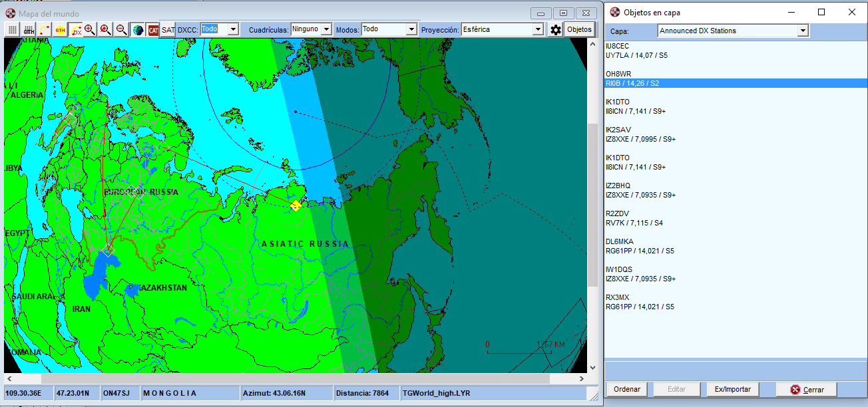The width and height of the screenshot is (868, 407).
Task: Open the Proyección dropdown list
Action: [538, 30]
